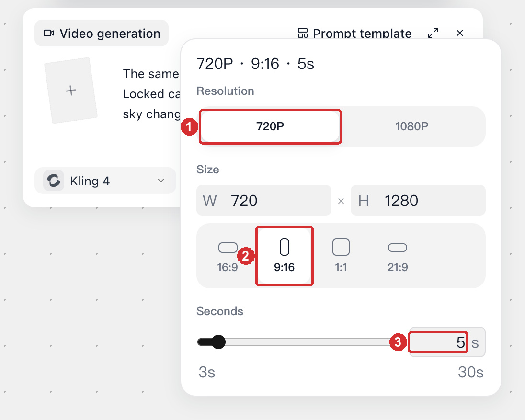Click the Kling 4 dropdown chevron
525x420 pixels.
click(x=161, y=181)
